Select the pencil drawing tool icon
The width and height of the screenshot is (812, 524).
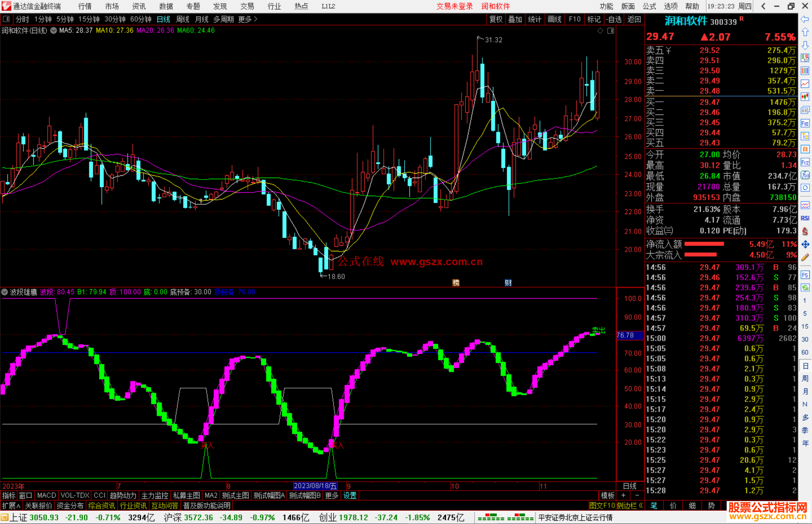(x=805, y=258)
